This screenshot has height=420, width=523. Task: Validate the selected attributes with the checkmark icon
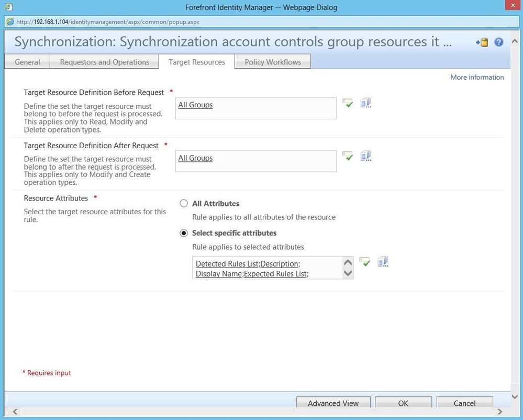tap(365, 261)
